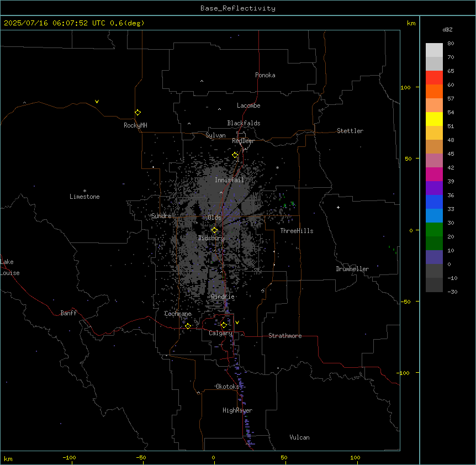Click the bright yellow 51-54 dBZ swatch
The image size is (476, 465).
(434, 119)
